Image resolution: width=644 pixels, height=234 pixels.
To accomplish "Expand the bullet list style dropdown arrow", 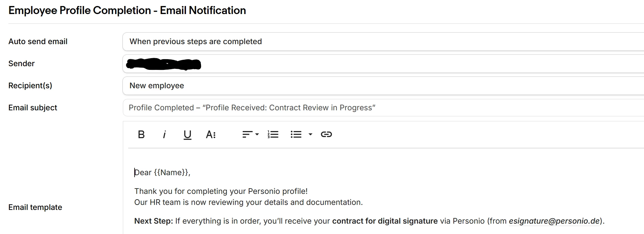I will point(310,134).
